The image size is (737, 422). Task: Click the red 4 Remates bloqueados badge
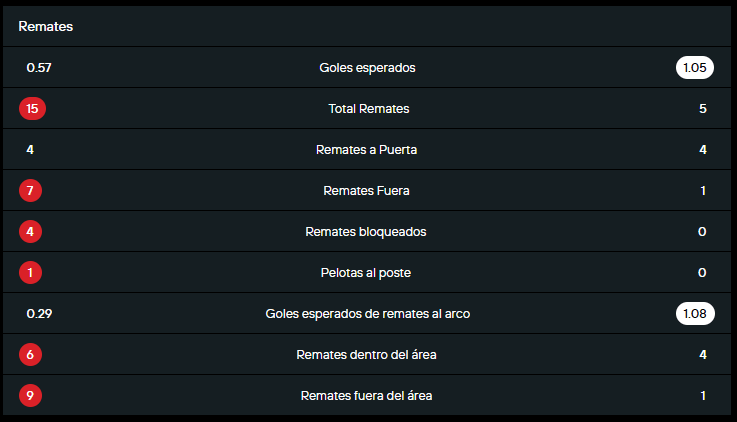coord(31,231)
